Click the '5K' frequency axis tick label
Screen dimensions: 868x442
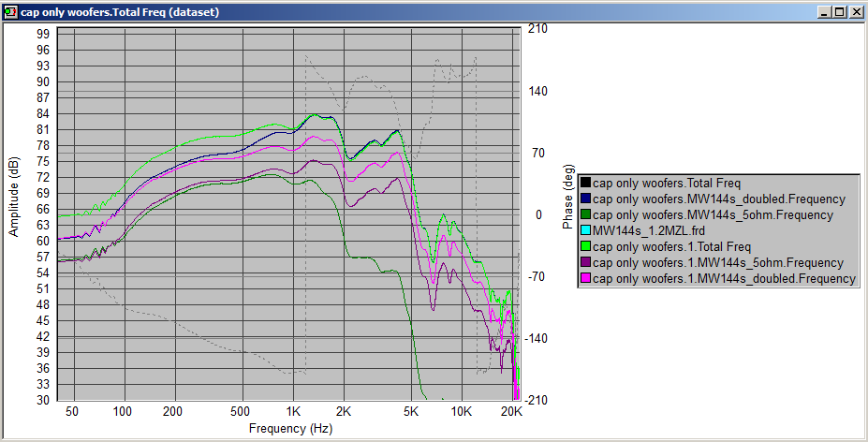pyautogui.click(x=411, y=411)
